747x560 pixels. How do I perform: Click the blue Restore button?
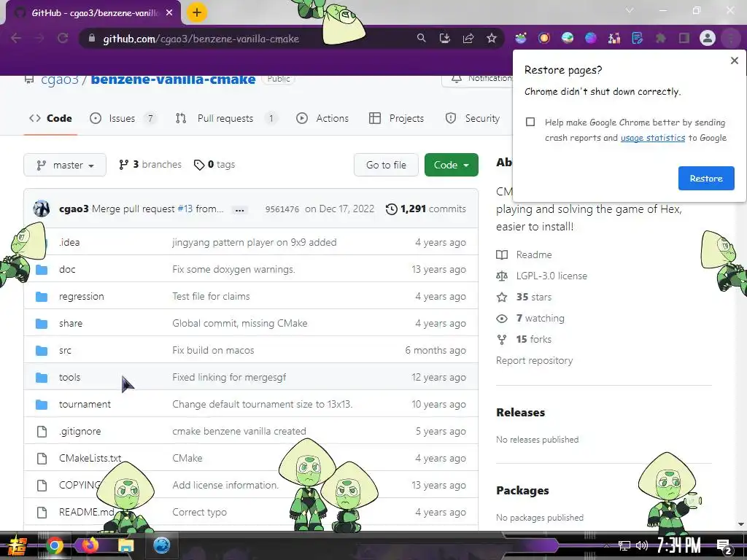click(706, 178)
